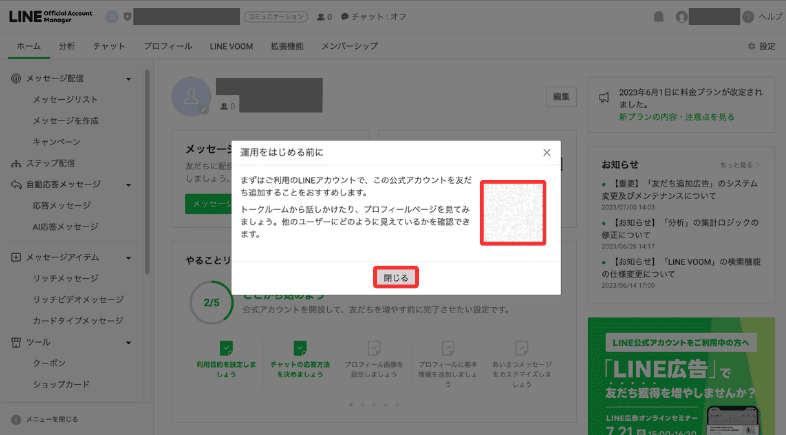This screenshot has height=435, width=786.
Task: Open the 利用目的を設定しましょう checklist item
Action: pyautogui.click(x=226, y=359)
